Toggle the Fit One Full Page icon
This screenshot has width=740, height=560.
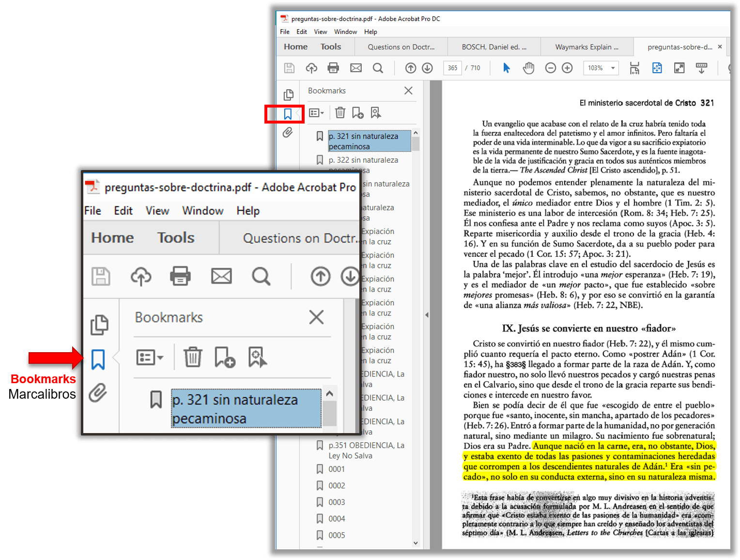coord(657,68)
